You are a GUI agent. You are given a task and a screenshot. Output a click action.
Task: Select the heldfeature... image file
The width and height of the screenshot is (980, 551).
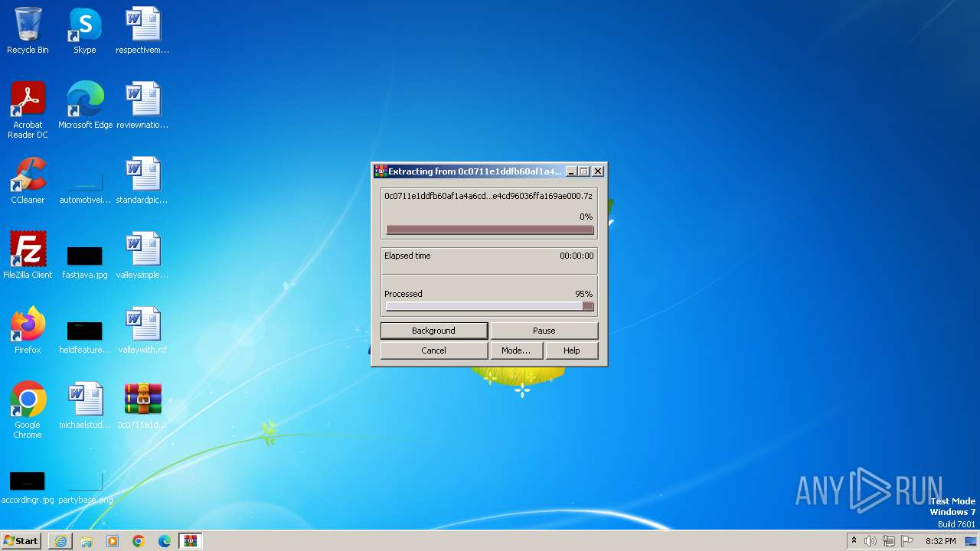click(x=85, y=337)
